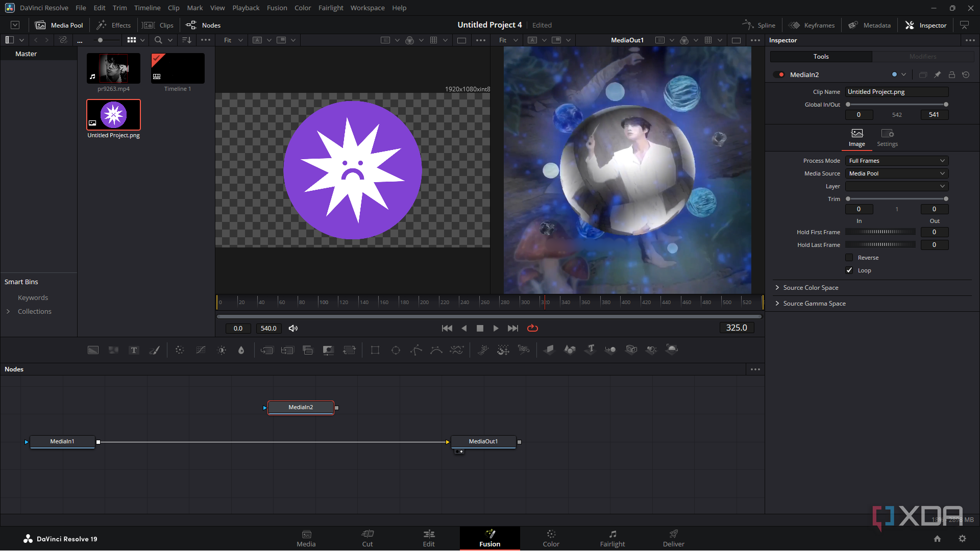Uncheck the Loop checkbox
This screenshot has width=980, height=551.
(849, 270)
